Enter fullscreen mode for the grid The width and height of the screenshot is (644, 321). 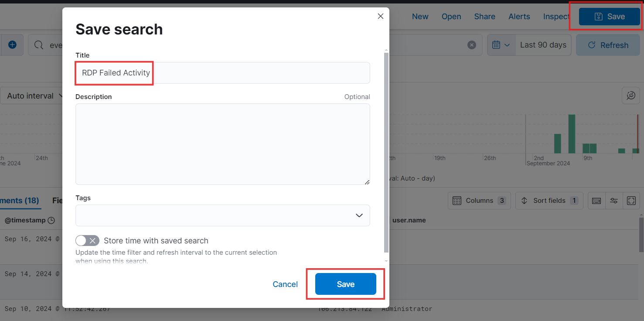(x=631, y=201)
